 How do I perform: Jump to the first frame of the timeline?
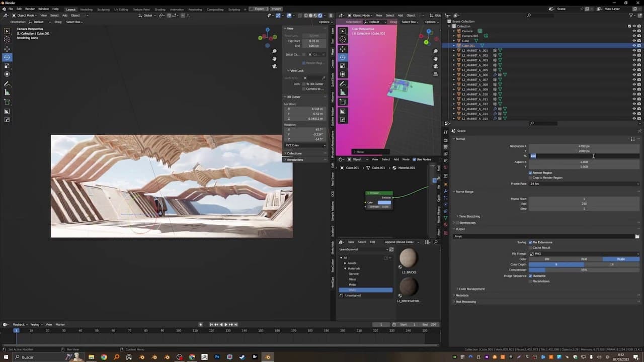pyautogui.click(x=211, y=324)
